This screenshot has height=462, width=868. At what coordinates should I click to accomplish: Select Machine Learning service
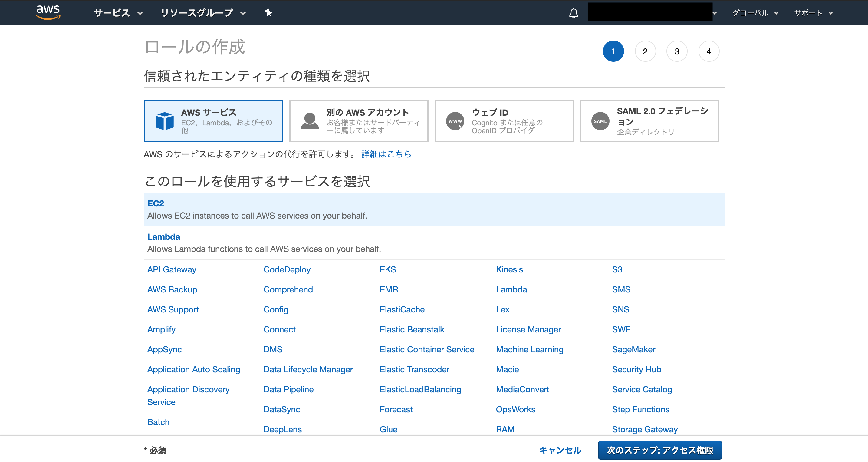tap(529, 349)
